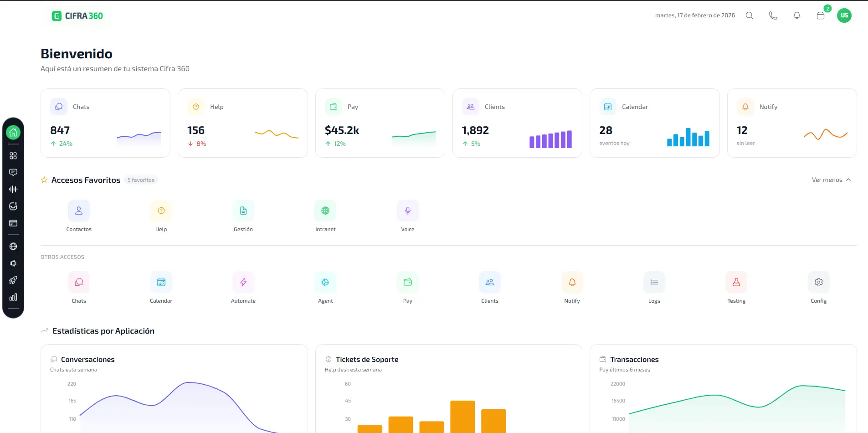The height and width of the screenshot is (433, 868).
Task: Click the Logs shortcut icon
Action: 654,282
